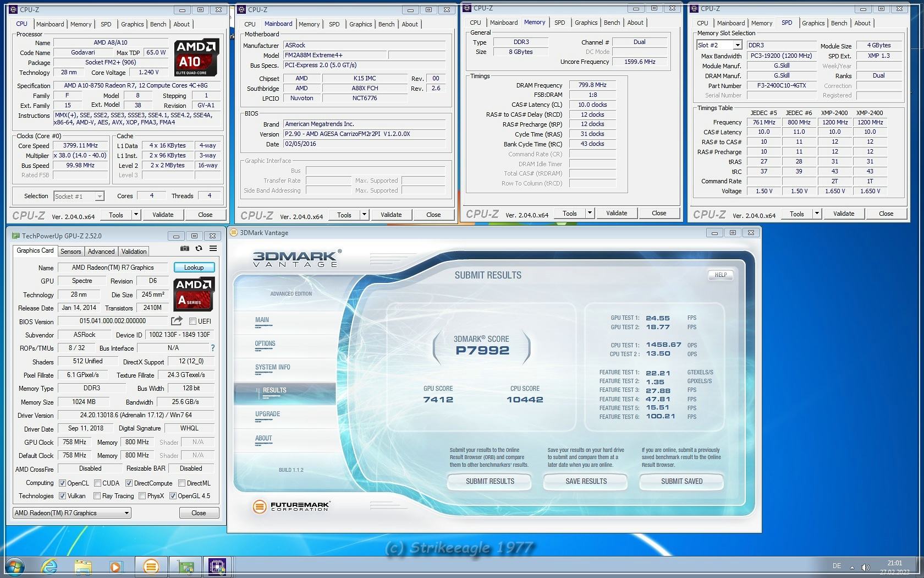This screenshot has height=578, width=924.
Task: Switch to 3DMark Vantage taskbar icon
Action: [151, 566]
